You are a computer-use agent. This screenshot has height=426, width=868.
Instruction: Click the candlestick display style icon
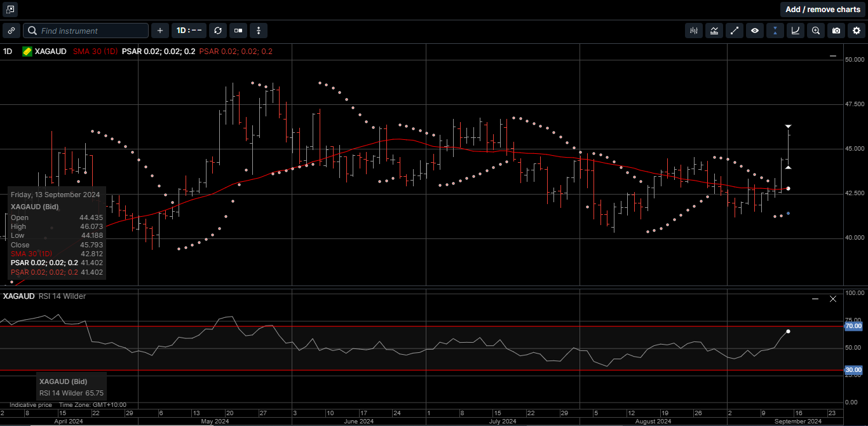point(238,31)
